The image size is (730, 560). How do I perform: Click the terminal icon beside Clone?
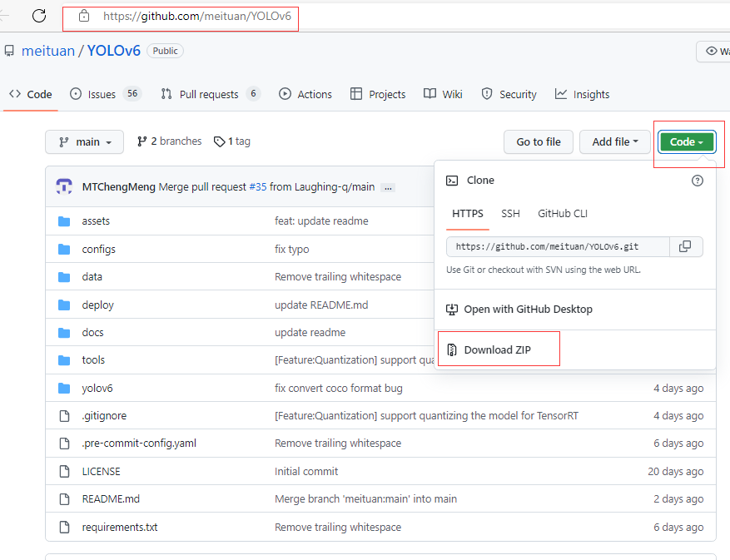point(452,181)
